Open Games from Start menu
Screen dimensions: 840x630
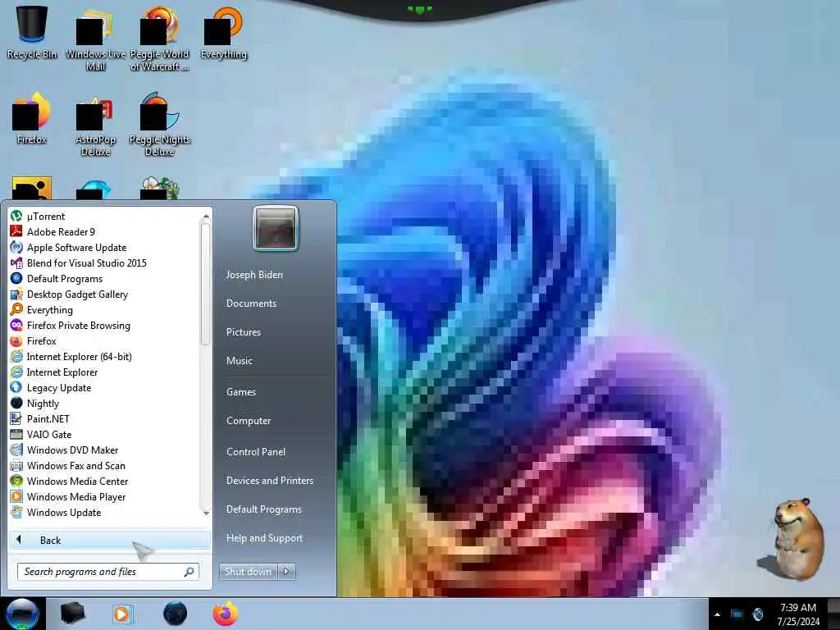pos(241,392)
